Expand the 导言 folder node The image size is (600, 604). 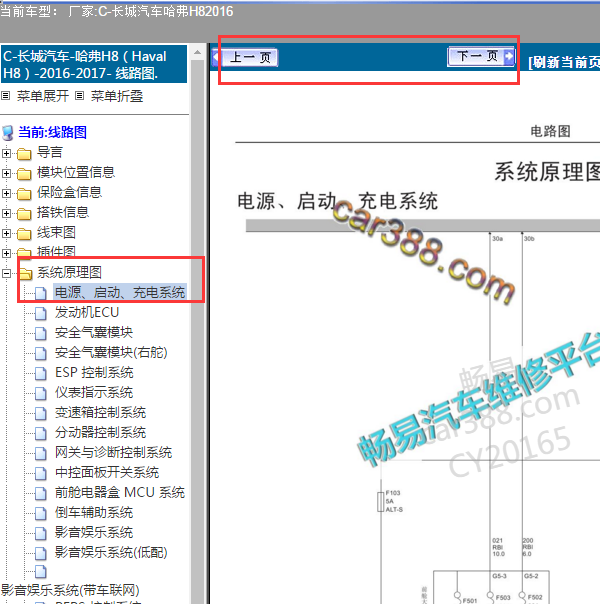[x=6, y=153]
